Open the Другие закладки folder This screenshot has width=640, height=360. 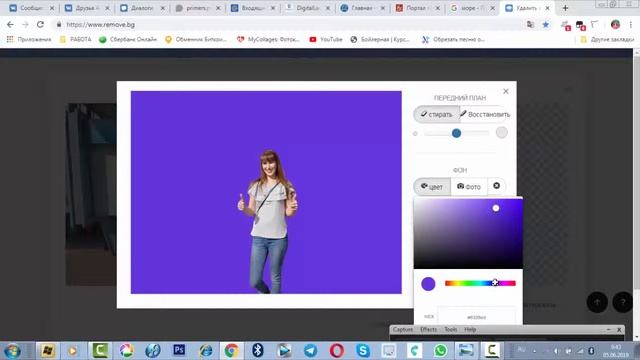(x=607, y=40)
